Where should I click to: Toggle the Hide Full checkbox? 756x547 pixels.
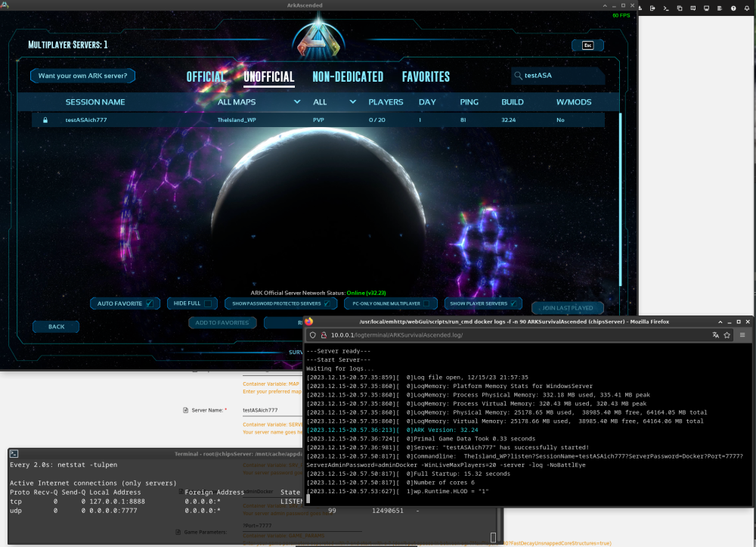click(x=208, y=304)
